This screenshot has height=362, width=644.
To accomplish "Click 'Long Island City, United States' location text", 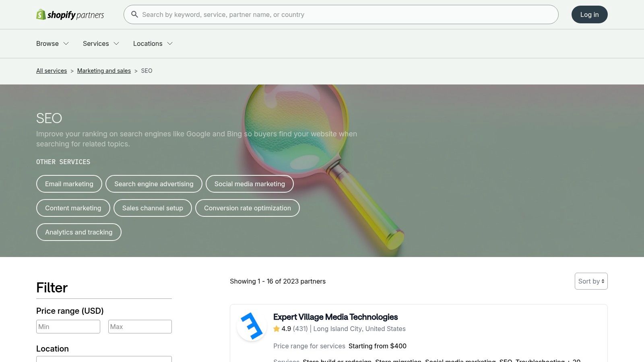I will coord(359,329).
